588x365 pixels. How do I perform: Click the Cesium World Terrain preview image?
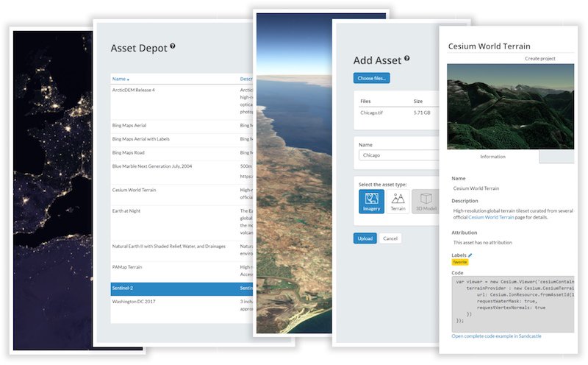(510, 107)
